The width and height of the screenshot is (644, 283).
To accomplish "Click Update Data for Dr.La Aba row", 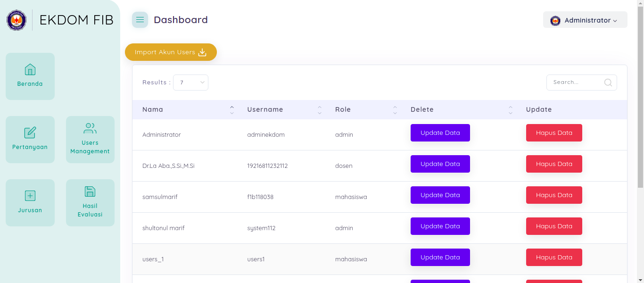I will 440,164.
